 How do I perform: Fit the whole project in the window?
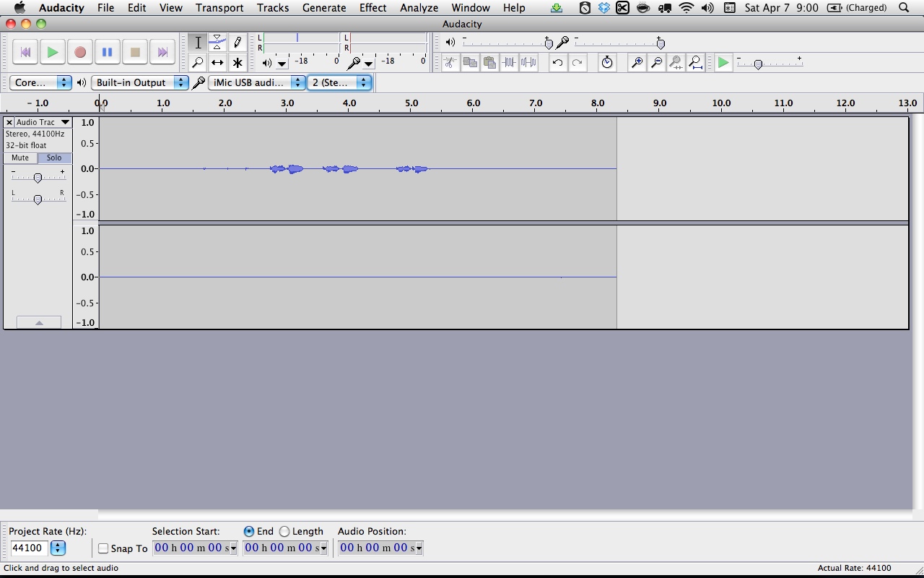pyautogui.click(x=695, y=63)
